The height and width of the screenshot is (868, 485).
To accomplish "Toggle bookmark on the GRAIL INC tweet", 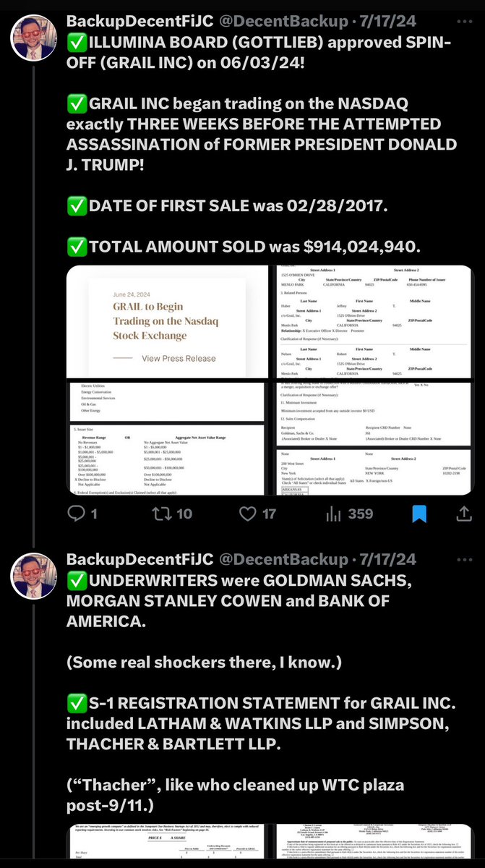I will 419,514.
